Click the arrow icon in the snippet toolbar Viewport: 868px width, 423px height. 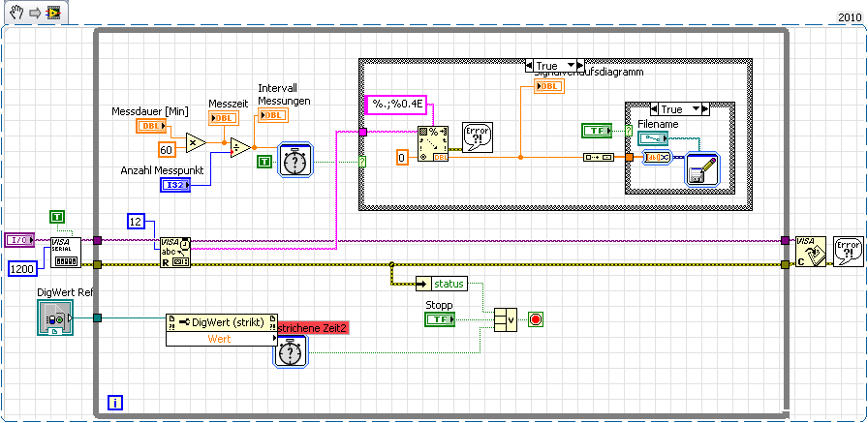pos(35,14)
